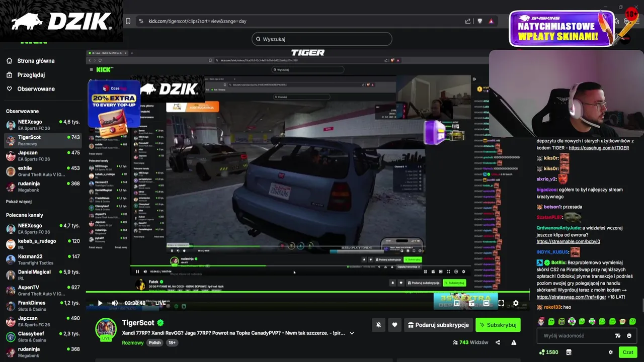Open the emoji picker in chat
Image resolution: width=644 pixels, height=362 pixels.
click(629, 336)
